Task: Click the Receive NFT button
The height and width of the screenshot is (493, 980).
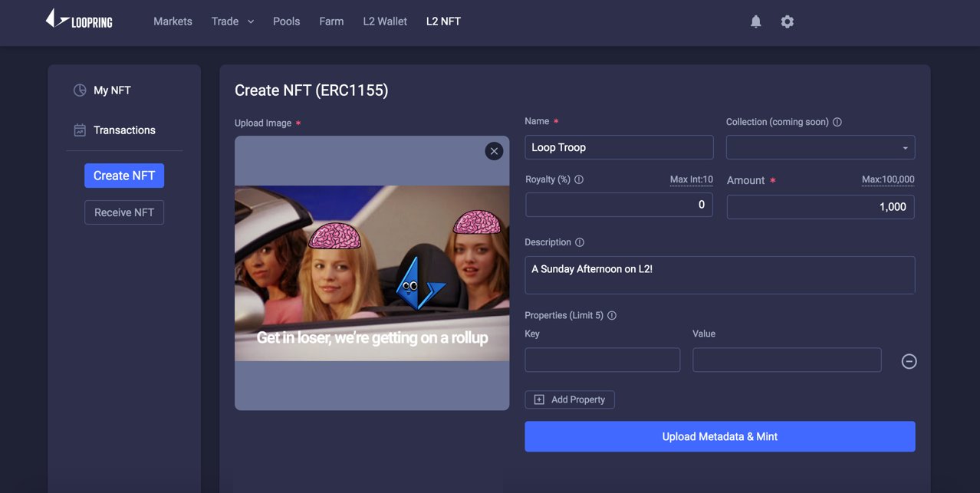Action: coord(123,212)
